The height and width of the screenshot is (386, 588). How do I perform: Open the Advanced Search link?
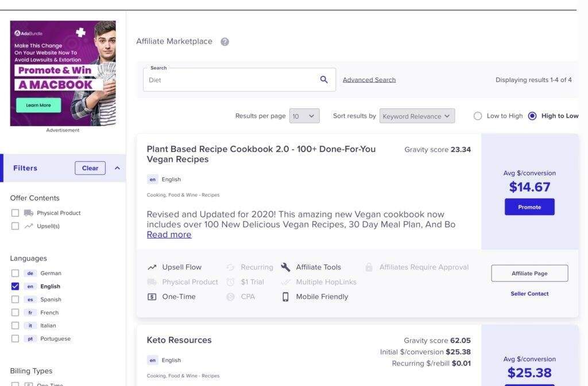pyautogui.click(x=369, y=80)
